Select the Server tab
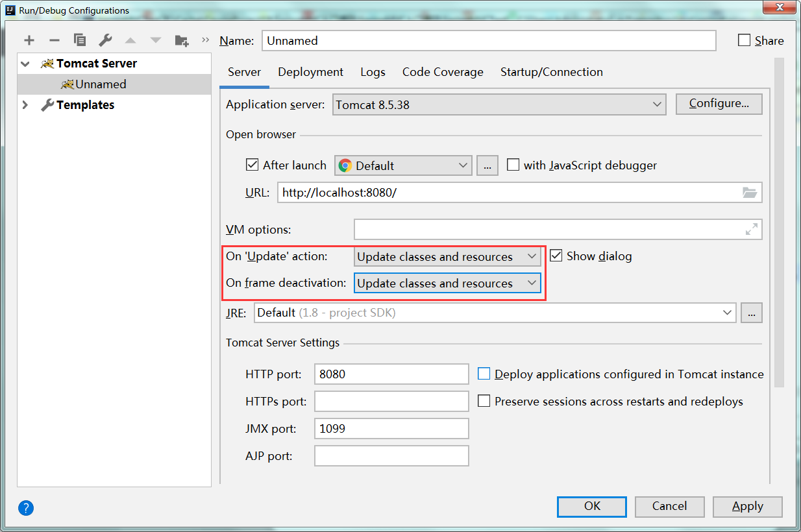Viewport: 801px width, 532px height. [244, 72]
